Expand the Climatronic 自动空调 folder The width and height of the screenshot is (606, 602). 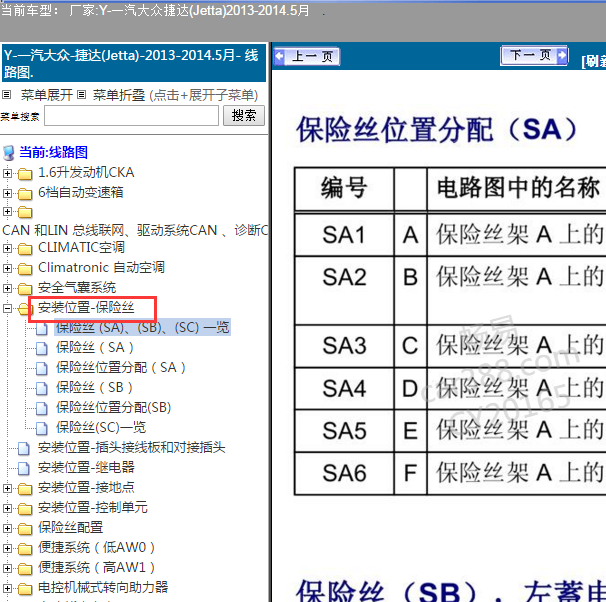tap(7, 268)
